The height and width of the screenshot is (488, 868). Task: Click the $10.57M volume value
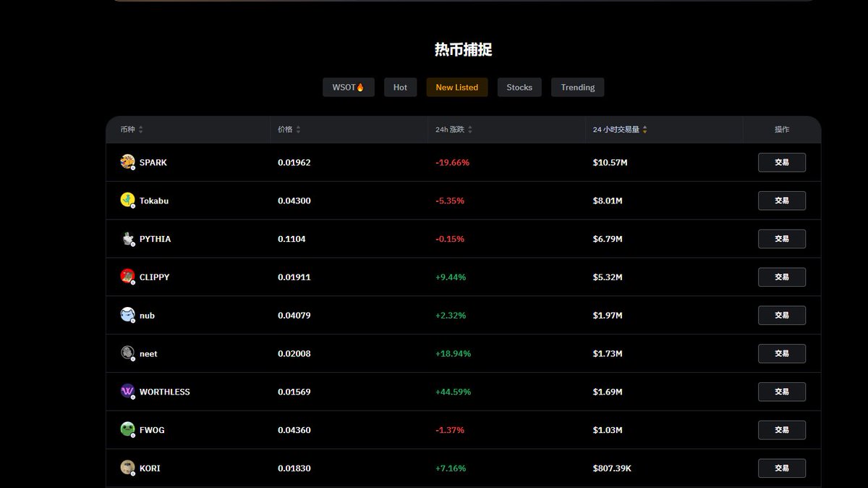point(610,163)
